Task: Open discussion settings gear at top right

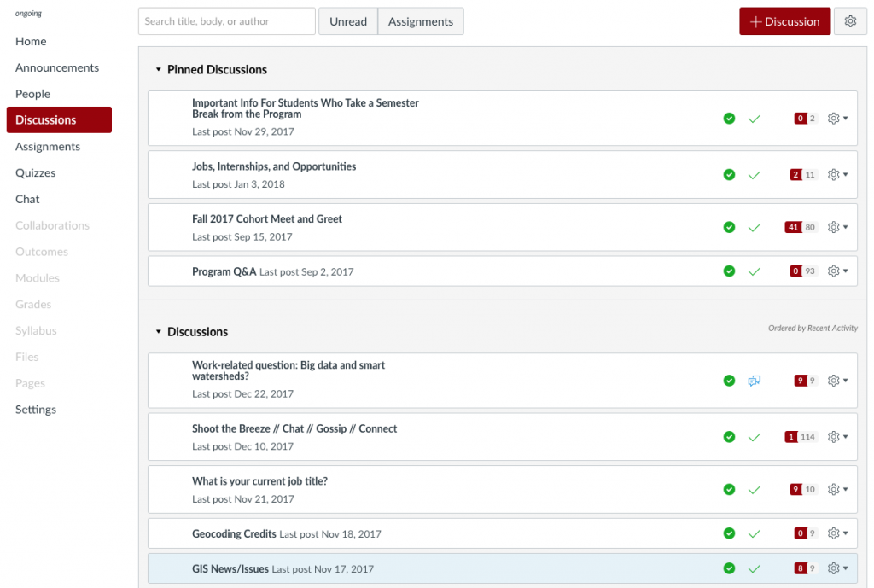Action: pos(850,21)
